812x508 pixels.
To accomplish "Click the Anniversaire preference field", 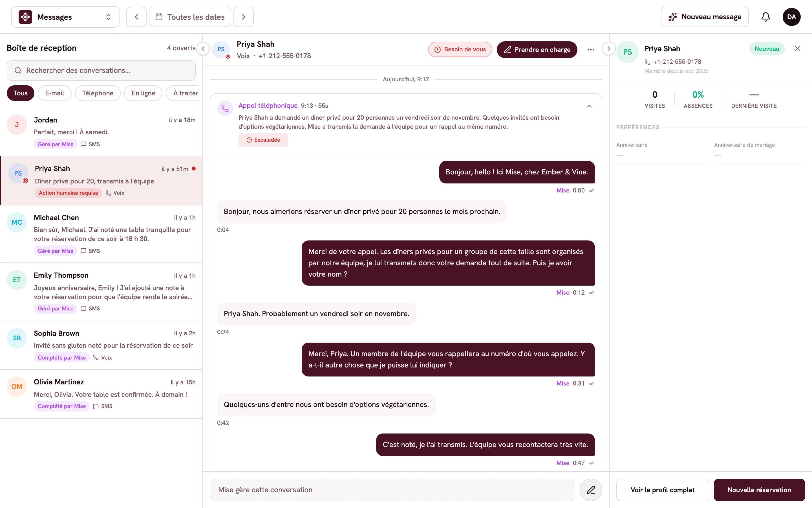I will [662, 150].
